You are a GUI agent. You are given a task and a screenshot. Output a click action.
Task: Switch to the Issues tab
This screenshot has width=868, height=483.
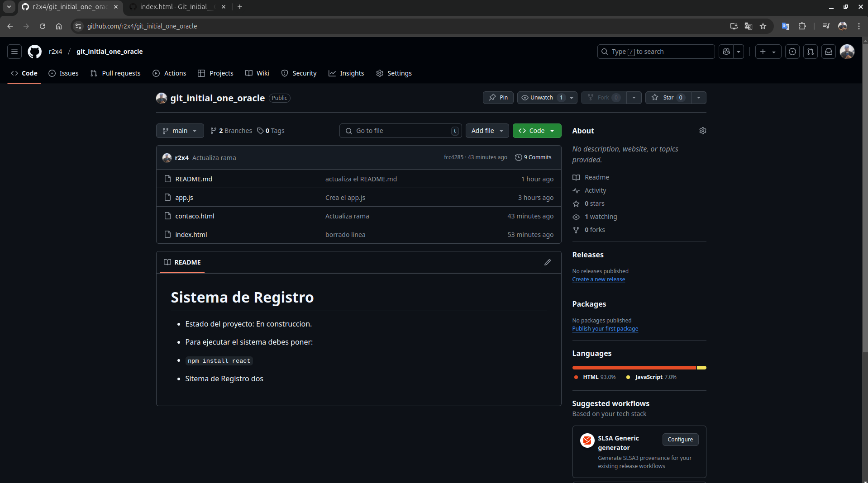click(x=64, y=73)
